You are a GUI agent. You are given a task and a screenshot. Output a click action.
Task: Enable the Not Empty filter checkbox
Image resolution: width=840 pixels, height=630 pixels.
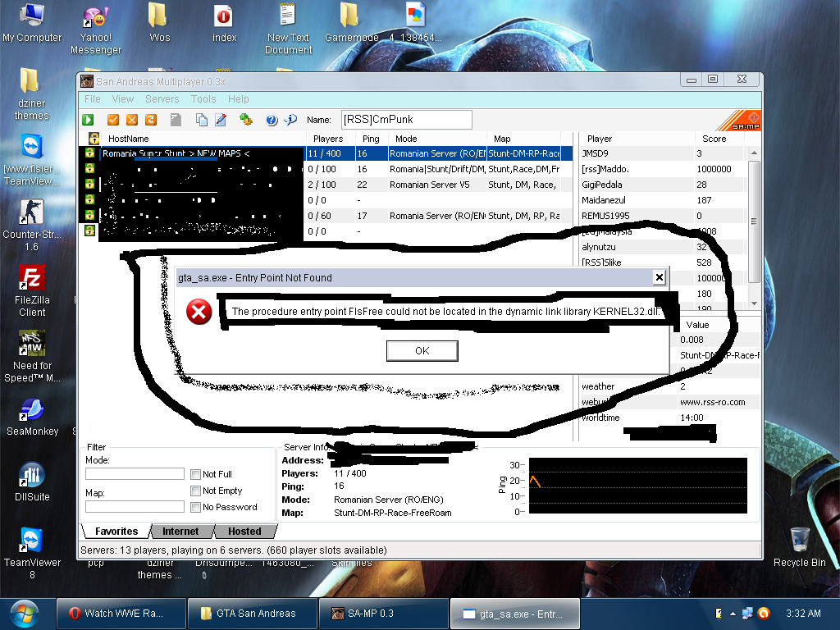tap(195, 491)
